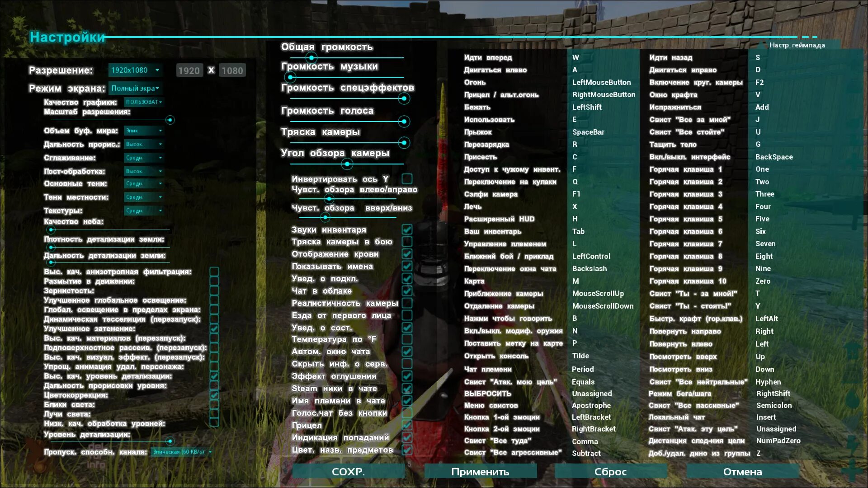
Task: Click the Save (СОХР.) button
Action: click(348, 472)
